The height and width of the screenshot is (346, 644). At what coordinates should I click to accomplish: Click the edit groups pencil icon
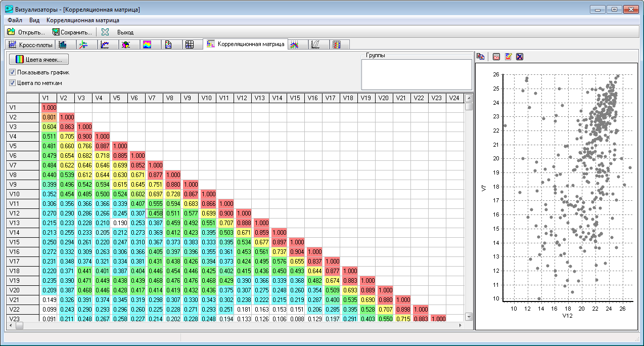[508, 57]
